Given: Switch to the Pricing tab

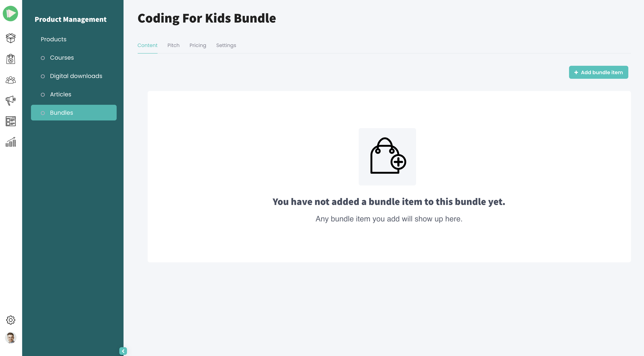Looking at the screenshot, I should (x=198, y=45).
